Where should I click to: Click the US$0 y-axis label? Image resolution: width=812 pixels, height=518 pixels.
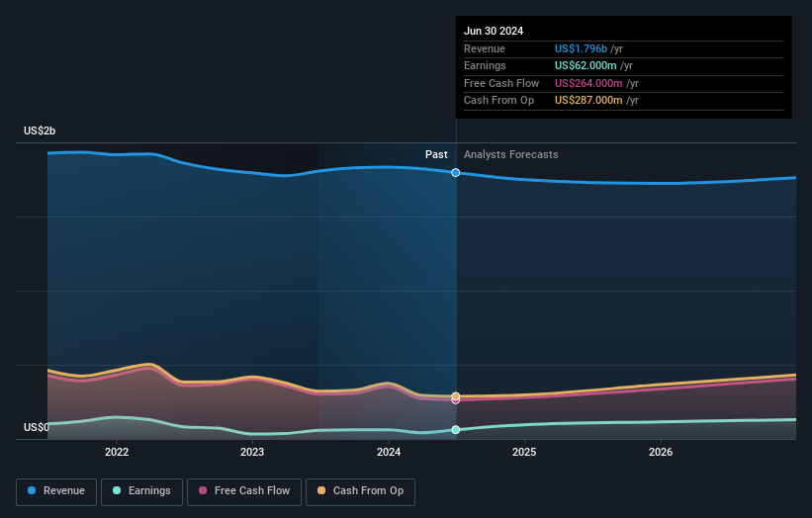click(37, 427)
